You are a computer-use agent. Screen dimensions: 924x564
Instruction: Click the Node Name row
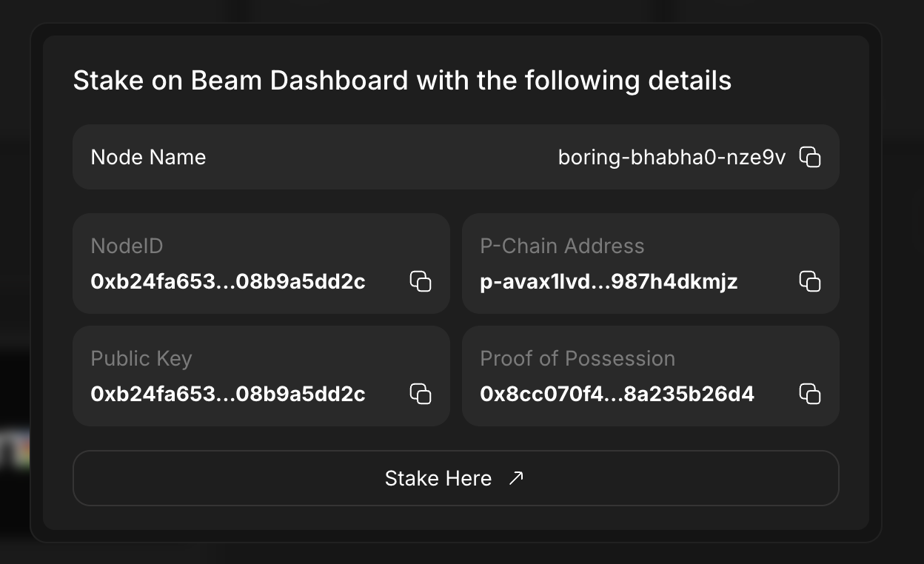[455, 157]
